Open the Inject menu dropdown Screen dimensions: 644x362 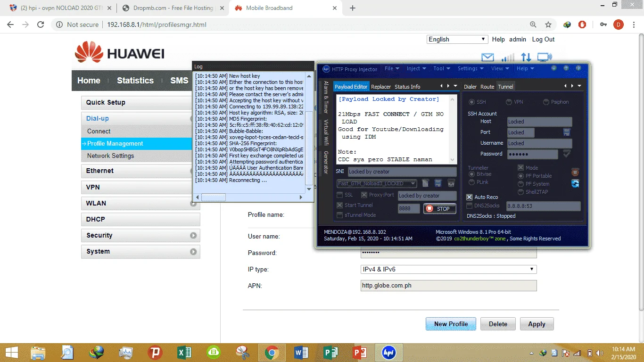click(x=416, y=68)
